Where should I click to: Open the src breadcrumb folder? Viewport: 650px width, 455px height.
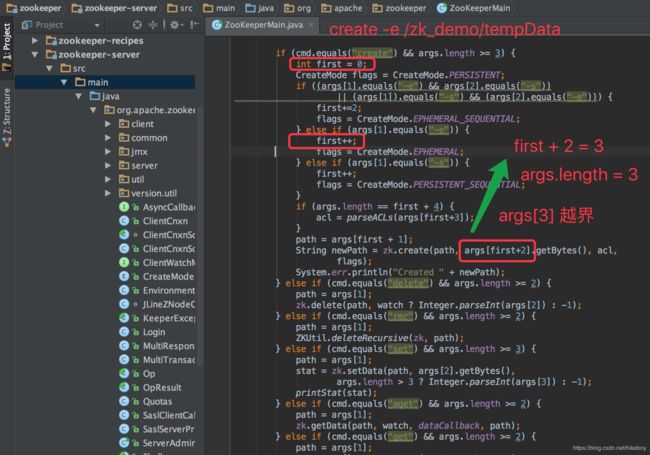[179, 8]
